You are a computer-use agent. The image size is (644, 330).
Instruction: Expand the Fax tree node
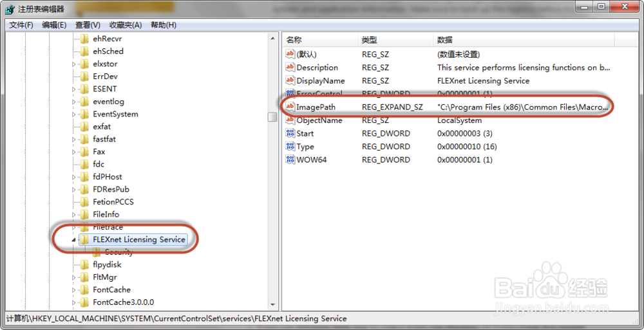click(x=74, y=151)
